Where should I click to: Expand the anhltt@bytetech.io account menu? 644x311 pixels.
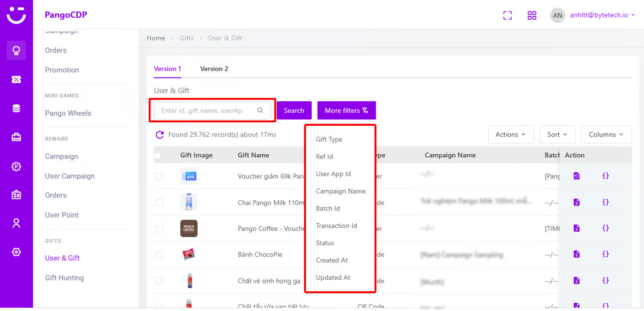603,15
